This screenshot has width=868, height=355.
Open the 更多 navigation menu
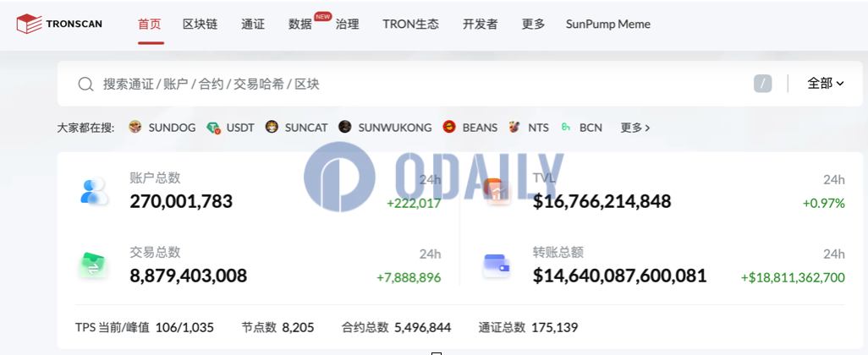click(x=534, y=24)
